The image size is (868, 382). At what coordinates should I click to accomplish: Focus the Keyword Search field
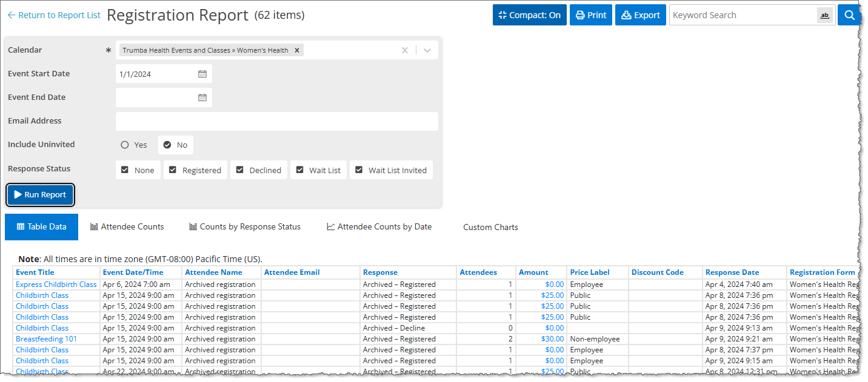tap(743, 15)
